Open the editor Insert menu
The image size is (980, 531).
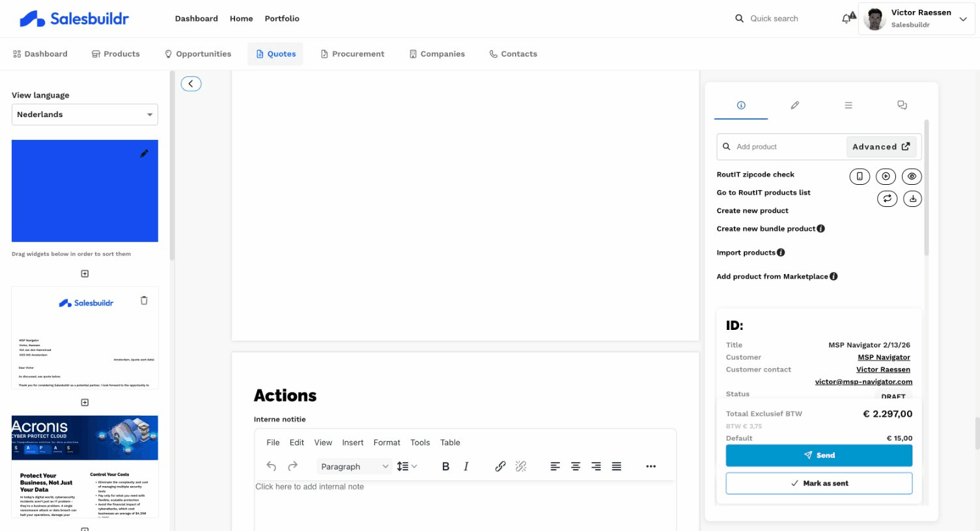[x=353, y=442]
